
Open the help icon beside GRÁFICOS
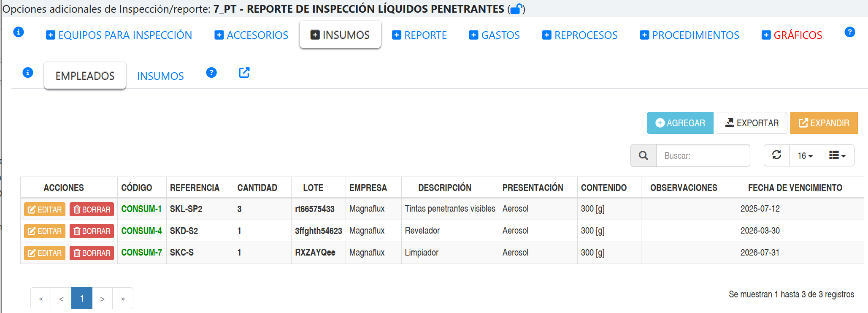pos(849,32)
